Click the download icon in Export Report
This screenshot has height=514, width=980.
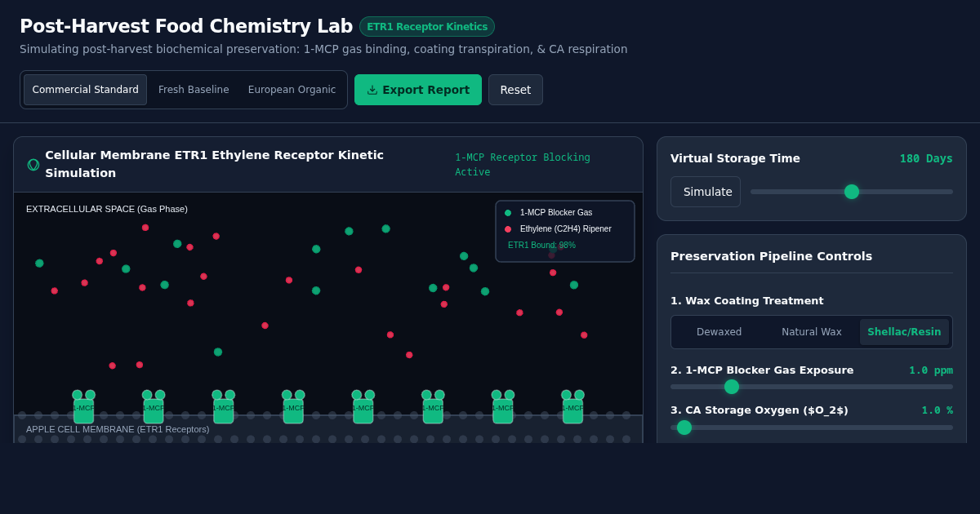tap(372, 90)
